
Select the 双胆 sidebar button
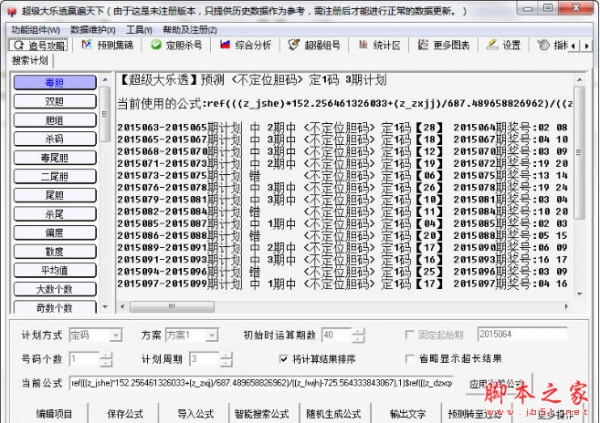55,101
